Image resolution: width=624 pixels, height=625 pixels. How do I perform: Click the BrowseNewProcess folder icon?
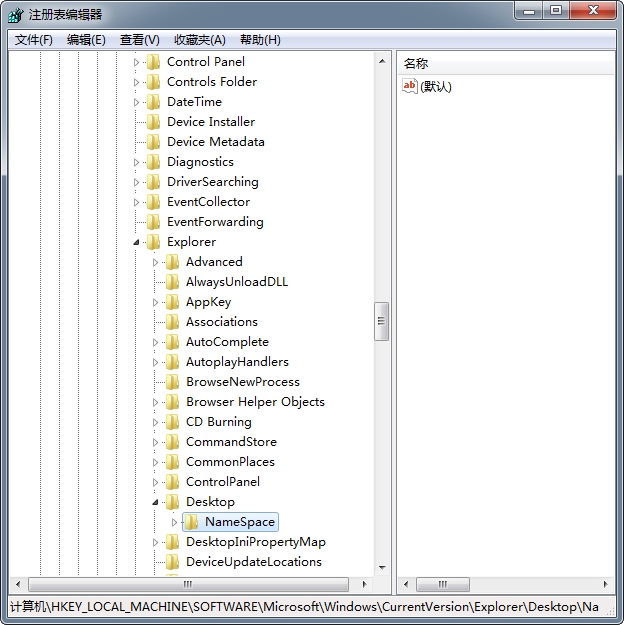click(x=173, y=382)
